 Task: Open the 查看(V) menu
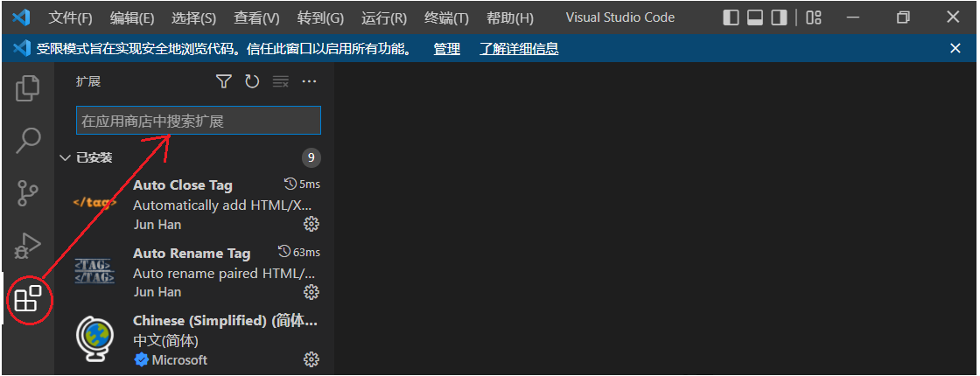(x=257, y=18)
